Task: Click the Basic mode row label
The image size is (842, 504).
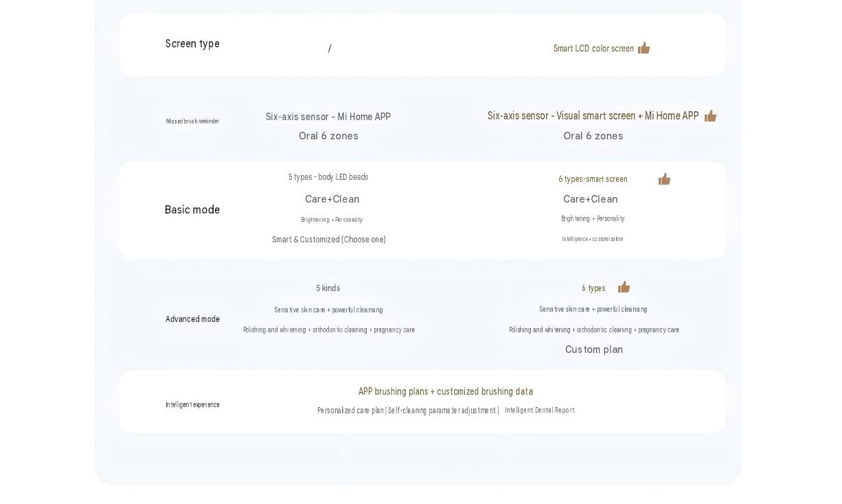Action: (192, 210)
